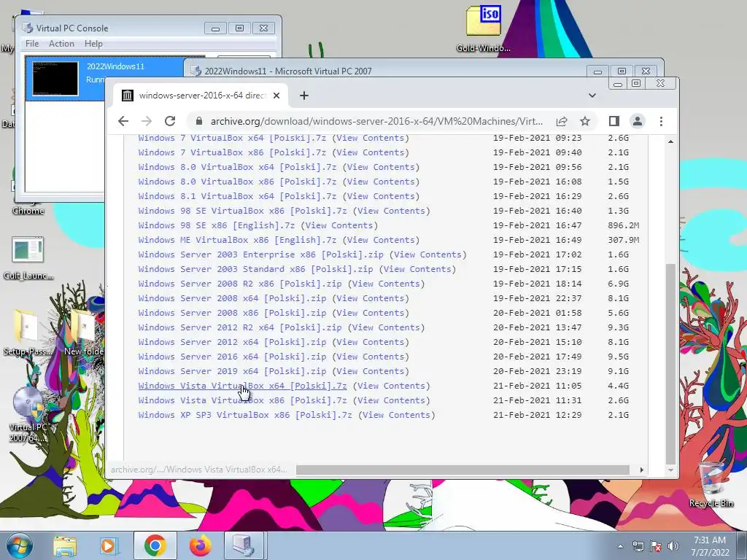
Task: Open Windows 98 SE x86 [English].7z link
Action: tap(216, 225)
